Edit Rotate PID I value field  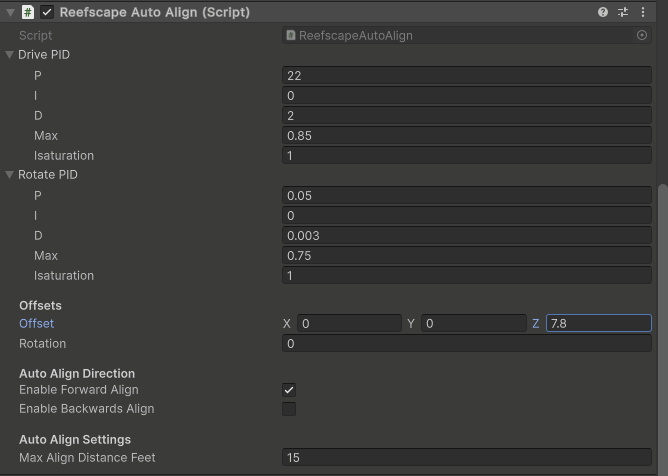(467, 216)
